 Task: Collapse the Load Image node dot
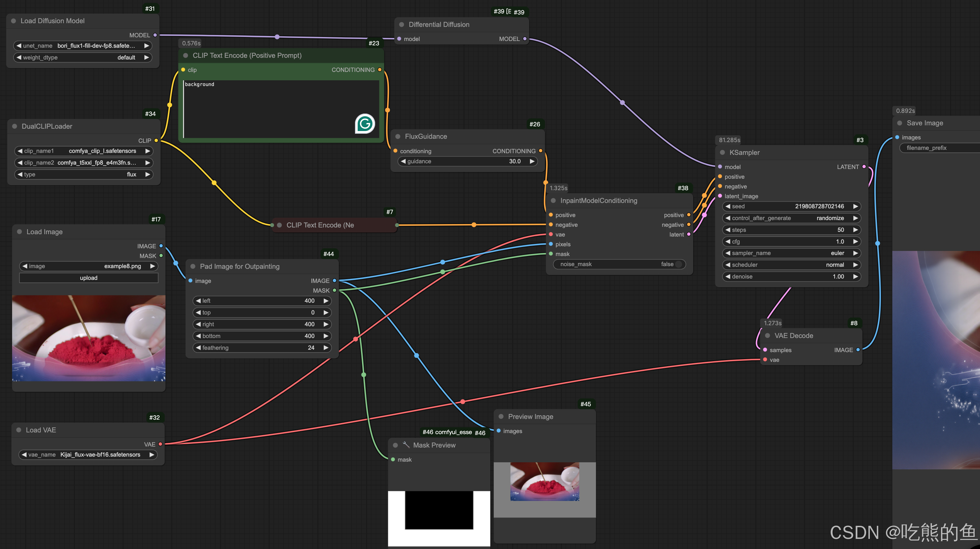(x=19, y=231)
